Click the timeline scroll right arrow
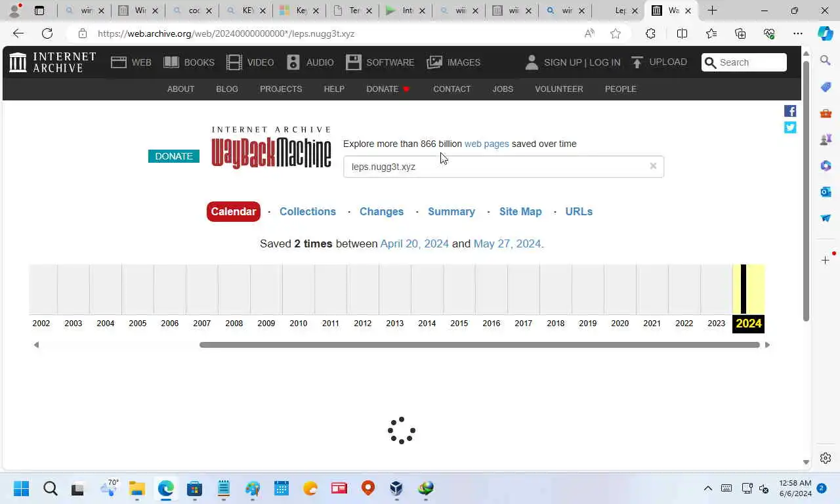This screenshot has width=840, height=504. (767, 345)
